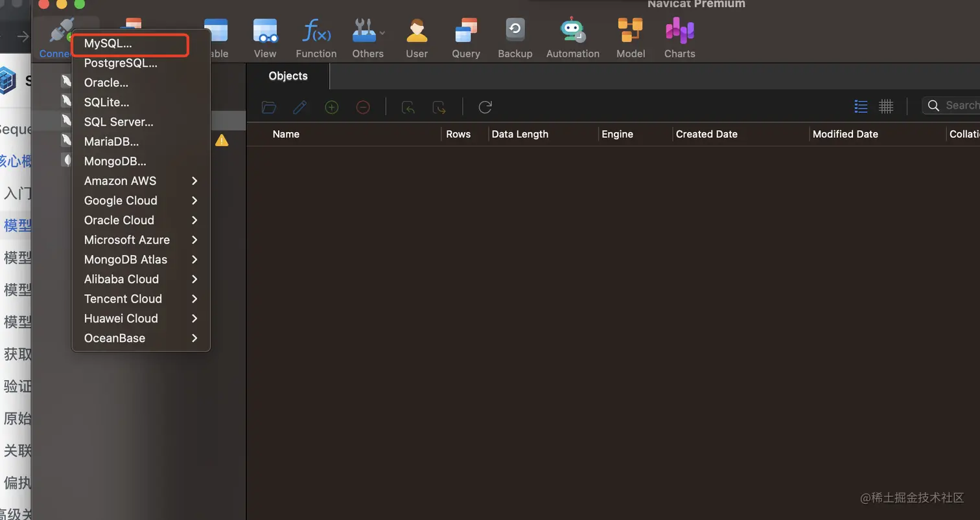The height and width of the screenshot is (520, 980).
Task: Sort by the Engine column header
Action: (x=617, y=134)
